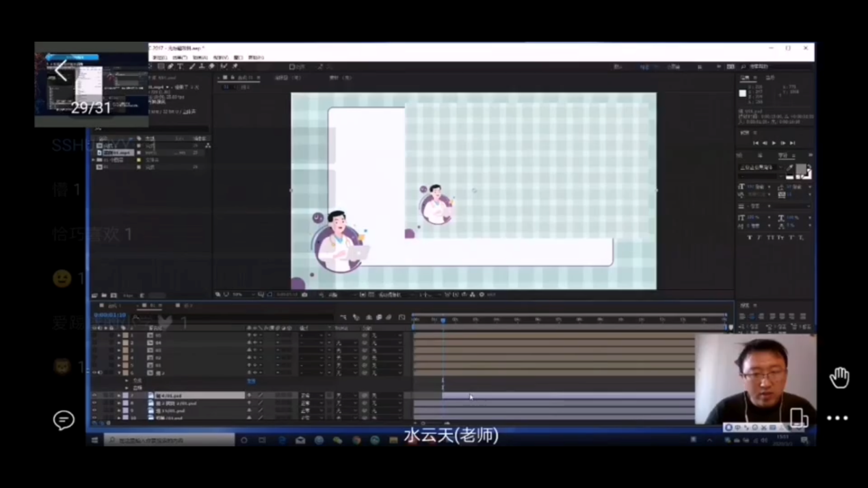
Task: Toggle hide shy layers in timeline
Action: pyautogui.click(x=368, y=317)
